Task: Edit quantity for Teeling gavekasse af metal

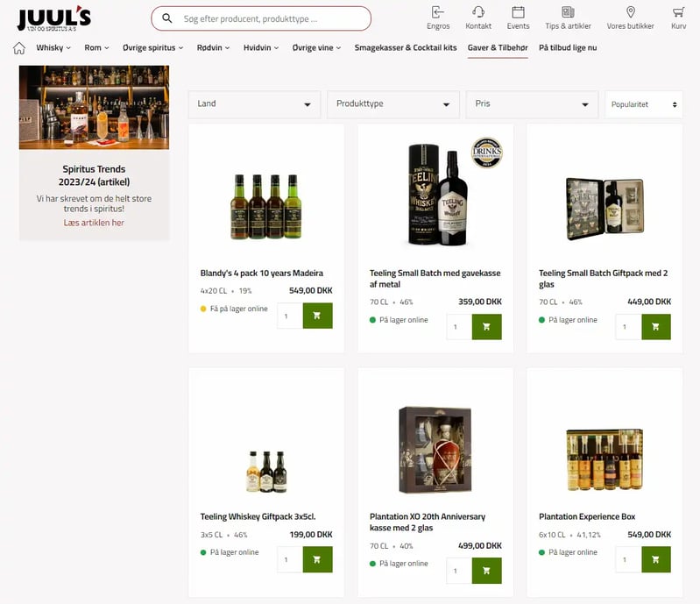Action: coord(459,327)
